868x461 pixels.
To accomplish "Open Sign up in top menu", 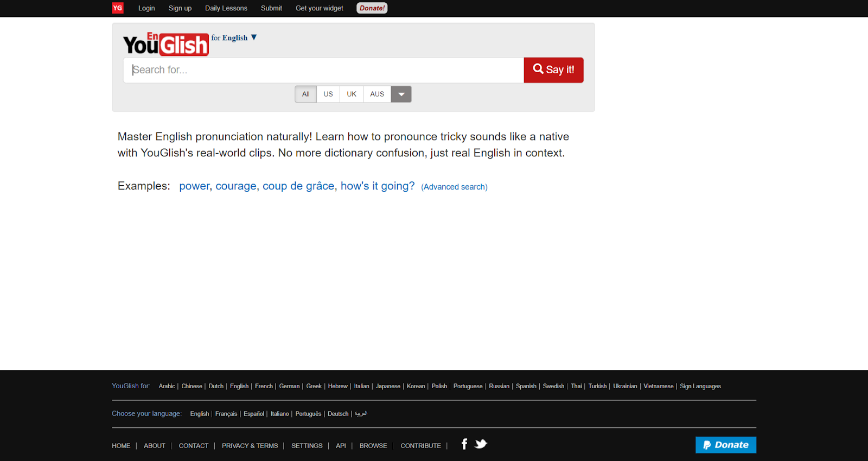I will 180,8.
